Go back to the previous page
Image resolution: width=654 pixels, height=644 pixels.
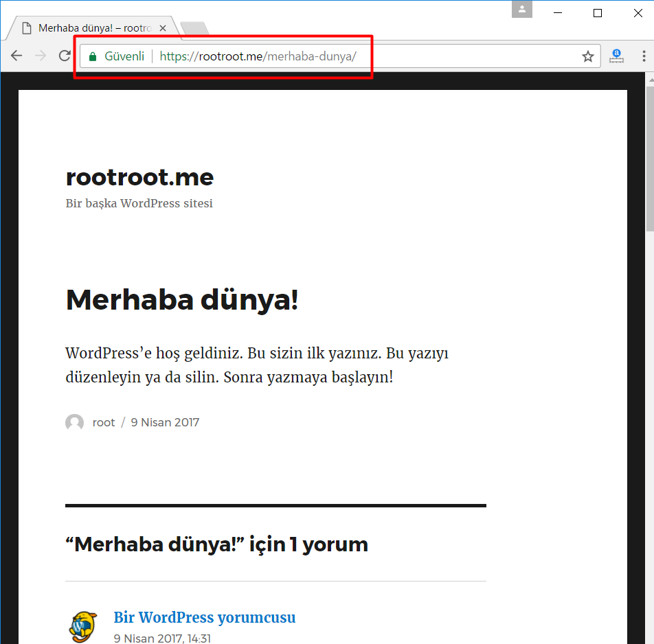[x=16, y=56]
